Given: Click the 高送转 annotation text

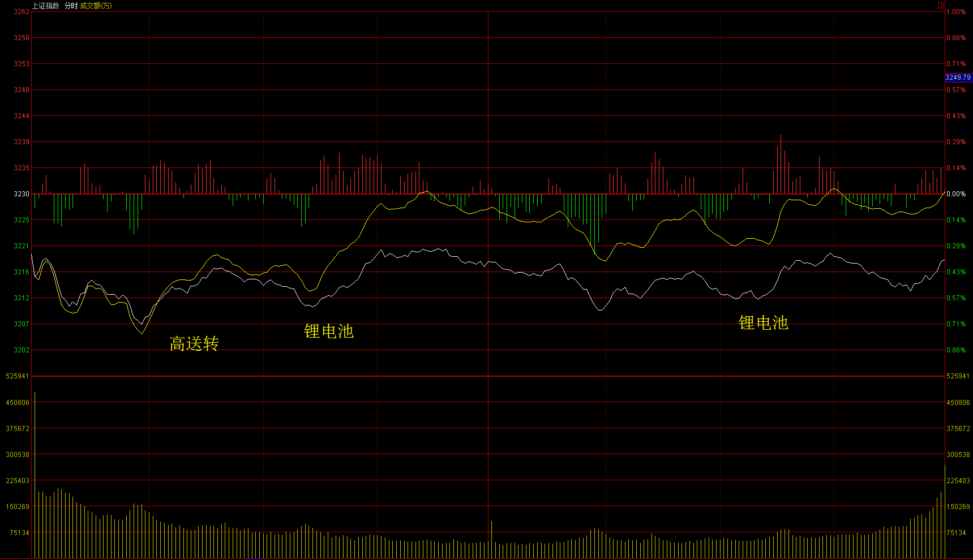Looking at the screenshot, I should pyautogui.click(x=194, y=343).
